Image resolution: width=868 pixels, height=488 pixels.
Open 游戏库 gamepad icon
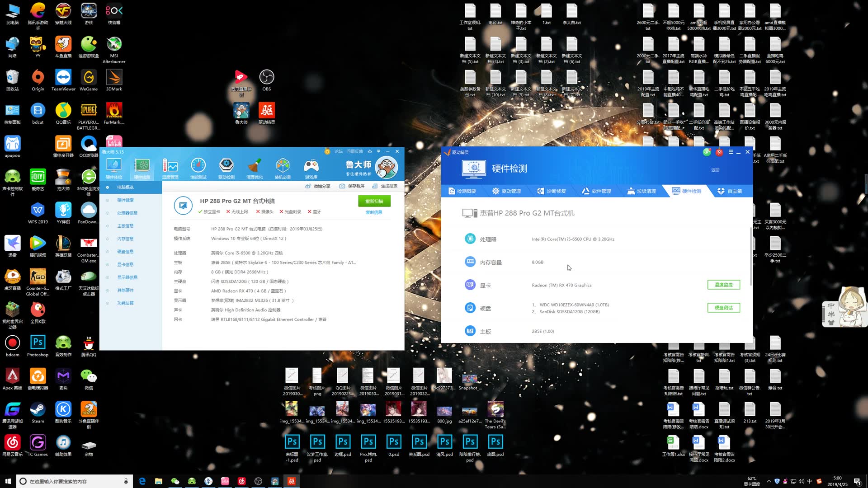311,169
